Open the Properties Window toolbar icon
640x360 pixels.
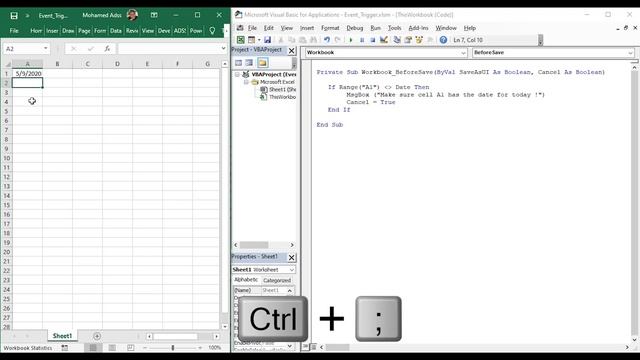pyautogui.click(x=408, y=40)
